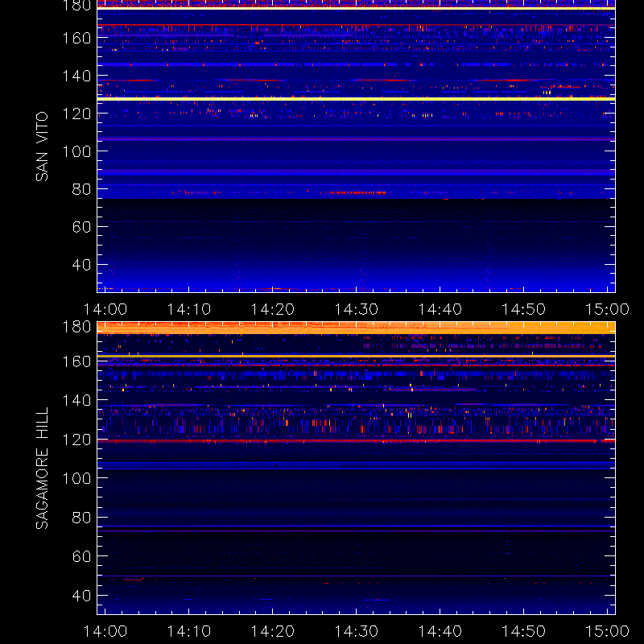
Task: Click the 14:30 time label under San Vito plot
Action: (x=356, y=309)
